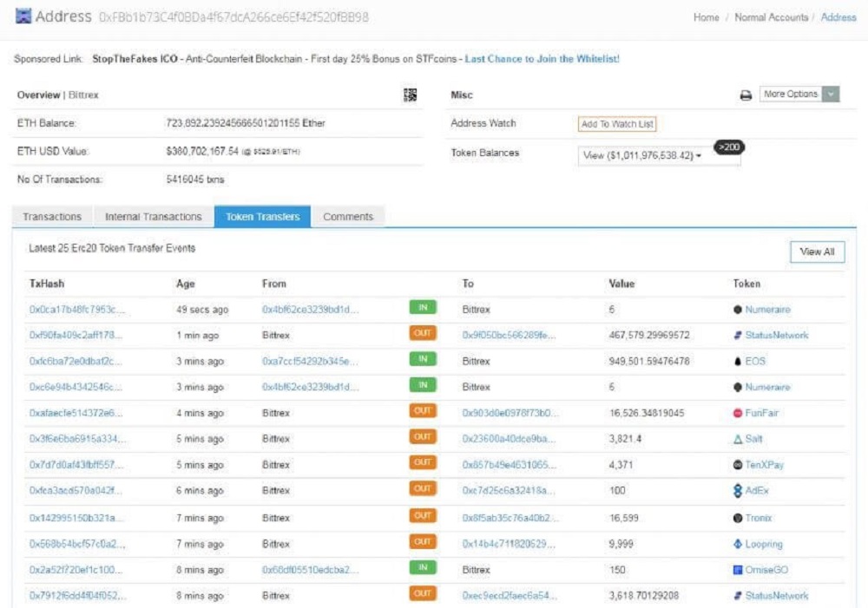The height and width of the screenshot is (608, 868).
Task: Show the QR code for this address
Action: (411, 95)
